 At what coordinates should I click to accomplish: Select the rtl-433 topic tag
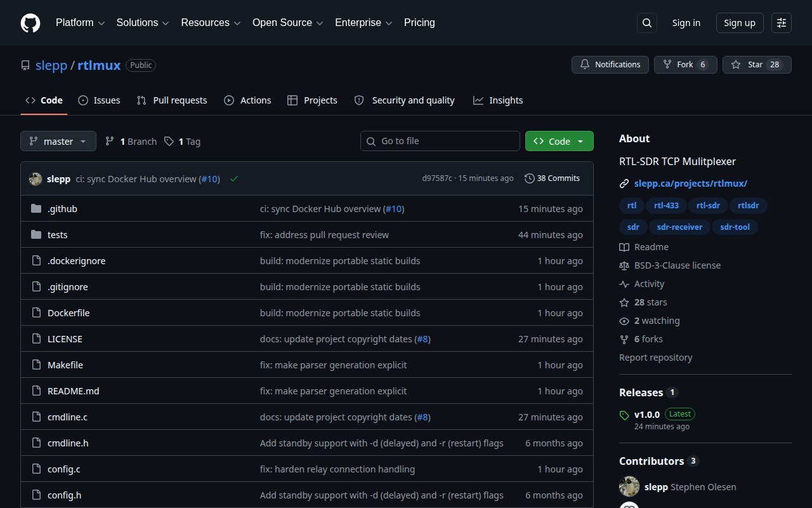click(x=666, y=206)
